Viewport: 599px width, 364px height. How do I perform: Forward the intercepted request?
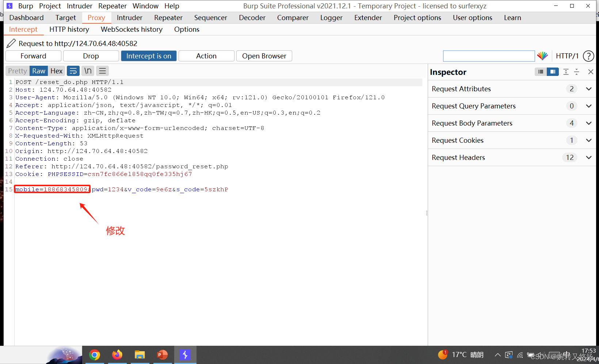click(33, 56)
